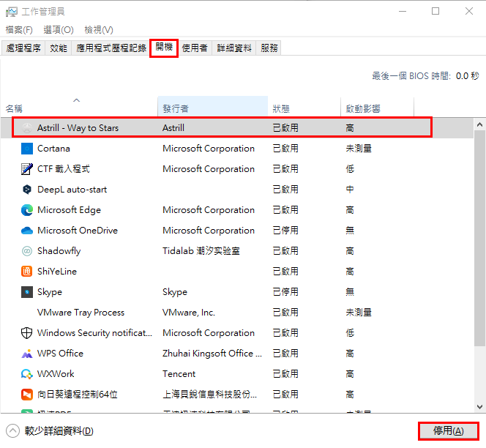The height and width of the screenshot is (448, 486).
Task: Switch to the 應用程式歷程記錄 tab
Action: point(111,48)
